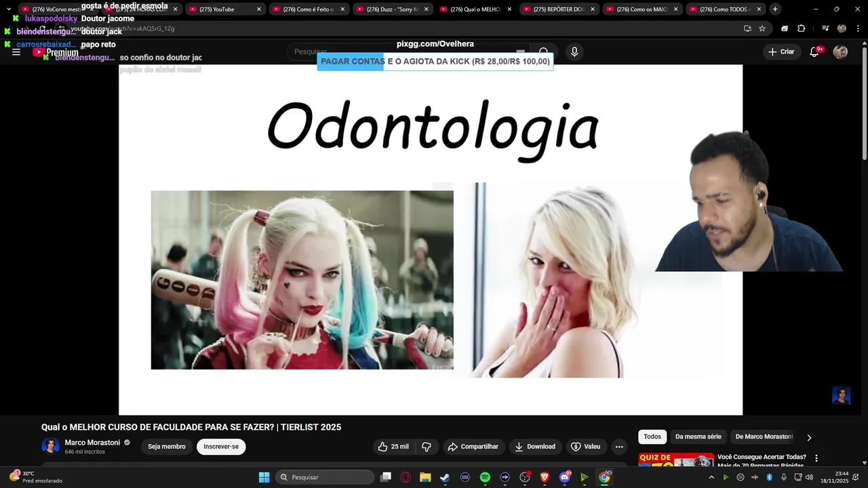Screen dimensions: 868x488
Task: Open the browser extensions puzzle icon
Action: click(801, 28)
